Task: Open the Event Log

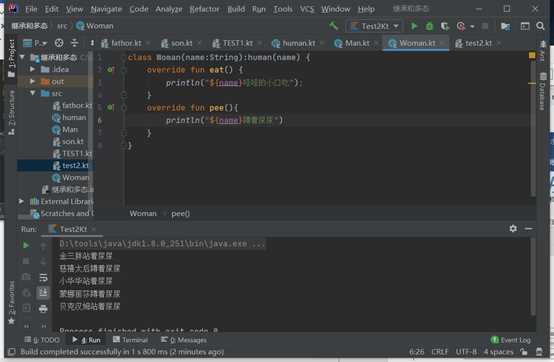Action: [511, 340]
